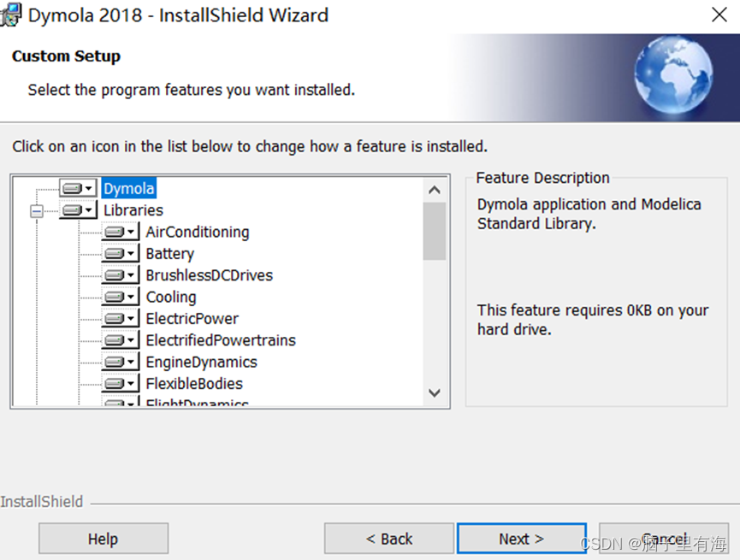The width and height of the screenshot is (740, 560).
Task: Select the Libraries feature row
Action: click(x=133, y=210)
